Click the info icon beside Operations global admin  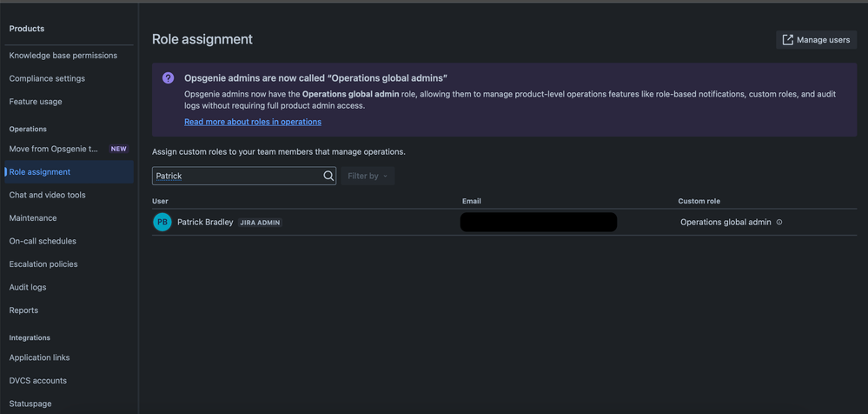pyautogui.click(x=779, y=223)
